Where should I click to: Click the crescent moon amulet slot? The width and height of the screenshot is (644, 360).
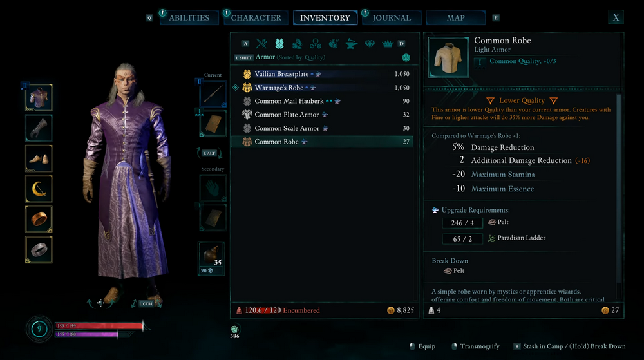coord(39,189)
